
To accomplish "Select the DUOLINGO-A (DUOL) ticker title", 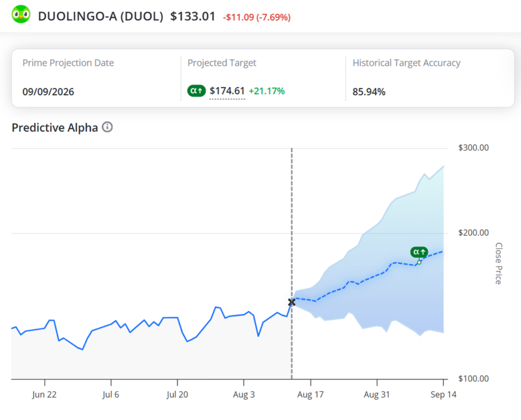I will [101, 16].
